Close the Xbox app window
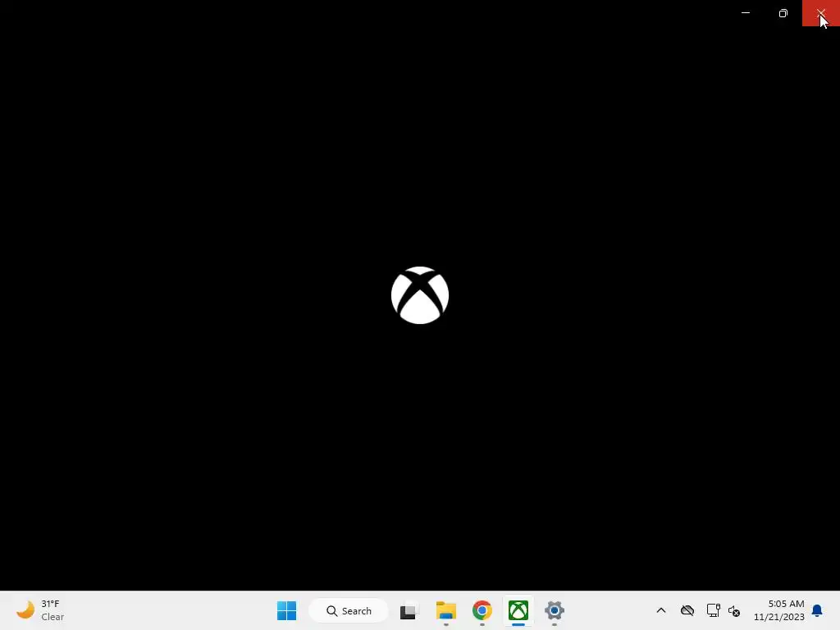 pos(820,13)
